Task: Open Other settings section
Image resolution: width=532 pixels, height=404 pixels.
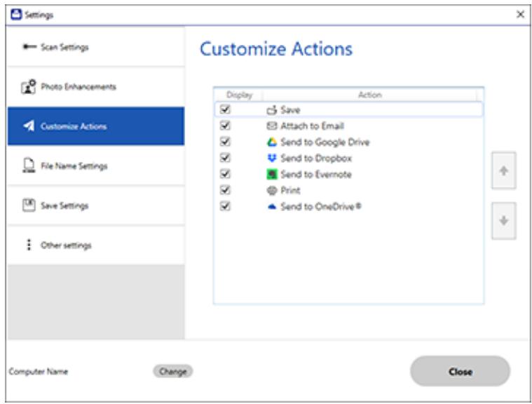Action: [96, 245]
